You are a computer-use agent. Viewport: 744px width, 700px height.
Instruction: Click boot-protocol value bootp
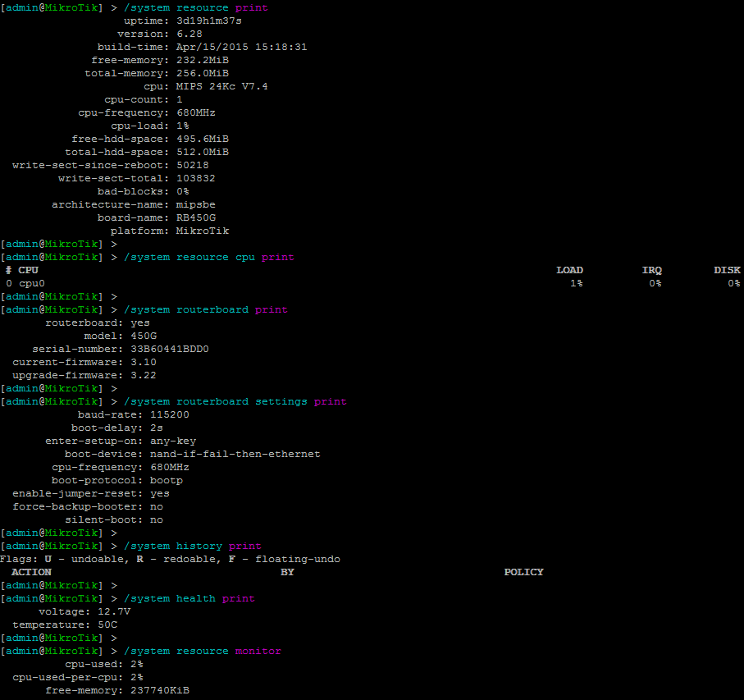point(167,481)
